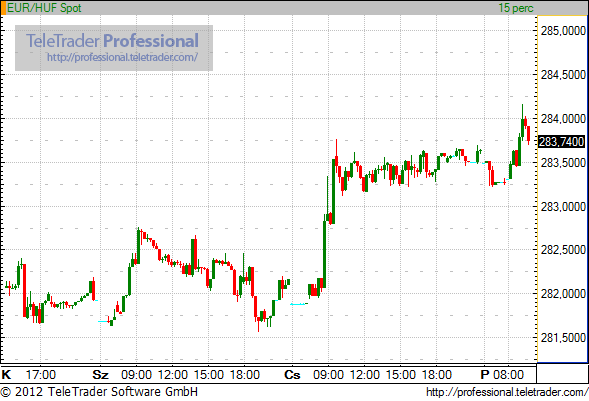
Task: Click the highlighted 283,7400 current price tag
Action: pos(562,142)
